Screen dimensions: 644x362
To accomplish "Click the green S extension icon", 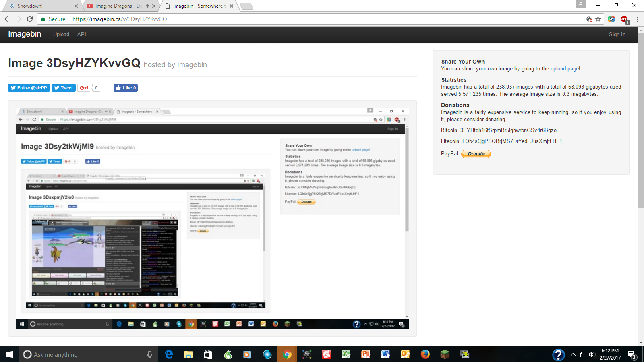I will [611, 19].
